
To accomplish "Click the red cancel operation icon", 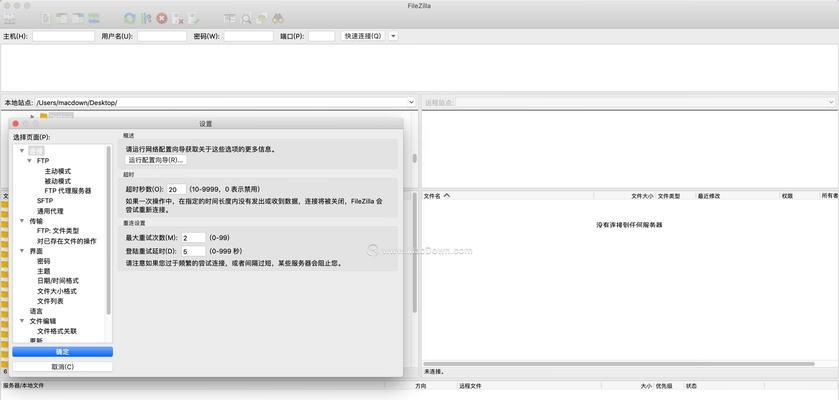I will (162, 18).
